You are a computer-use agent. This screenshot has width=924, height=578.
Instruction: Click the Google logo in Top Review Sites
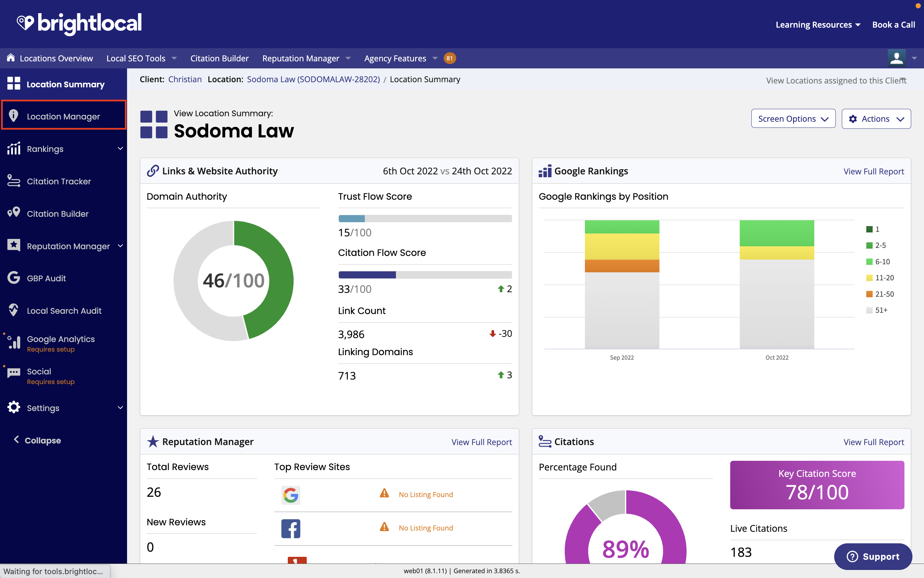pos(291,495)
